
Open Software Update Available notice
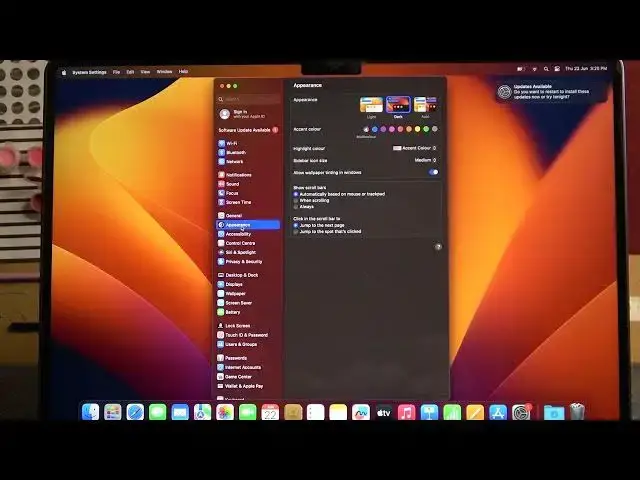click(248, 130)
